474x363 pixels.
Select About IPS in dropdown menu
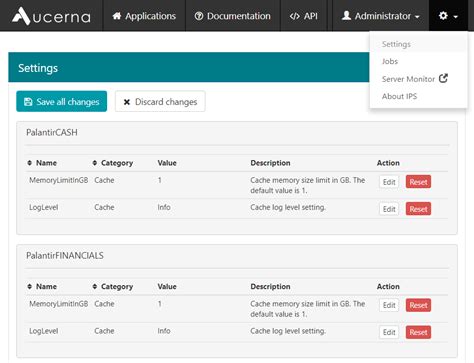(399, 96)
